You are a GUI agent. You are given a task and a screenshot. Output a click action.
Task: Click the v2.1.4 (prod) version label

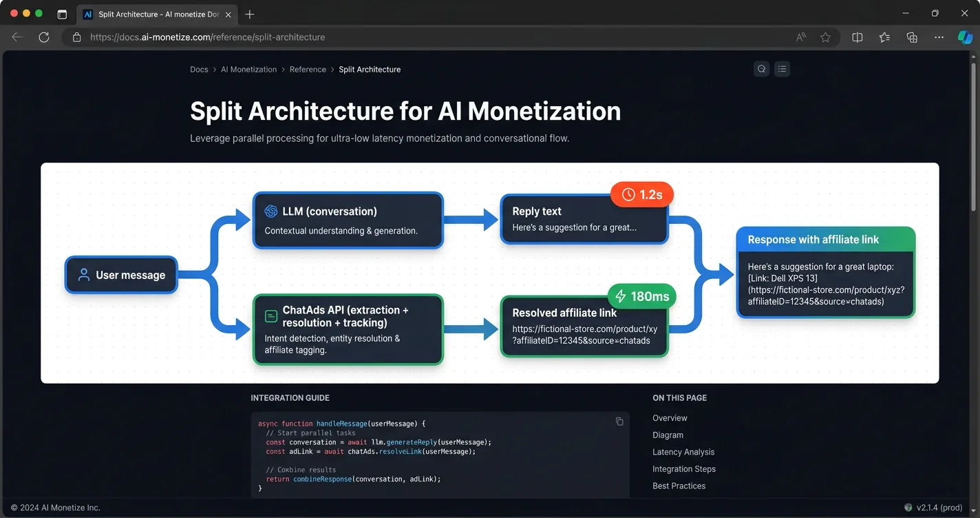point(939,508)
